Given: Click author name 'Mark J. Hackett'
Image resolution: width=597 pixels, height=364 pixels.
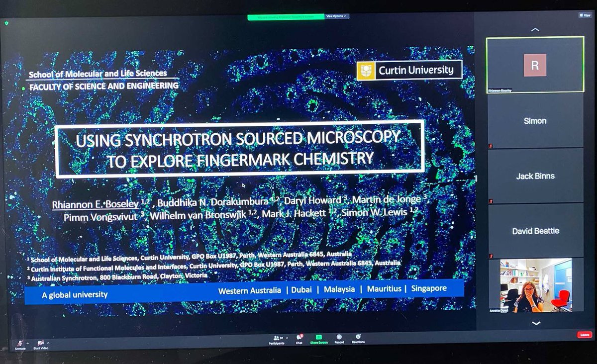Looking at the screenshot, I should click(294, 213).
